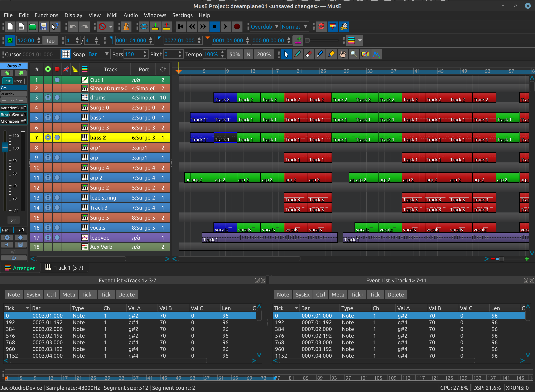Image resolution: width=535 pixels, height=392 pixels.
Task: Open the Normal cycle mode dropdown
Action: 294,26
